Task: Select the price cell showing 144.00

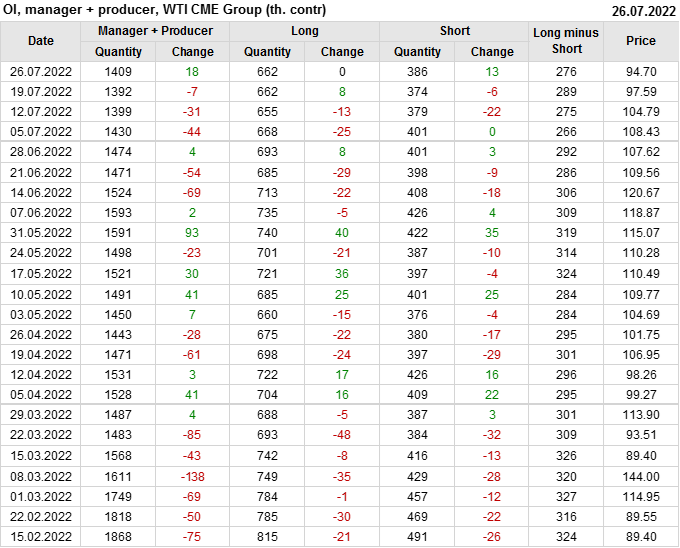Action: click(641, 476)
